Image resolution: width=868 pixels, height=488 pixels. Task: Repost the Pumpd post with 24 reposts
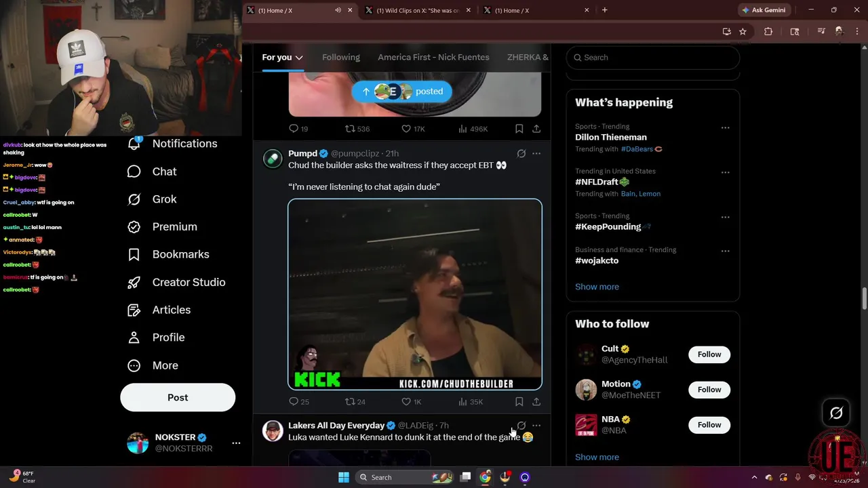(355, 402)
